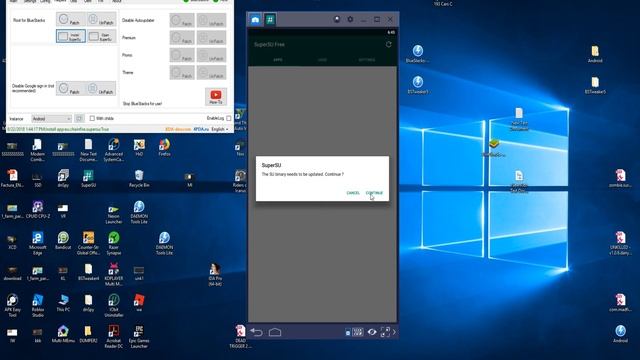Open APK Easy Tool shortcut
Viewport: 640px width, 360px height.
(x=12, y=305)
